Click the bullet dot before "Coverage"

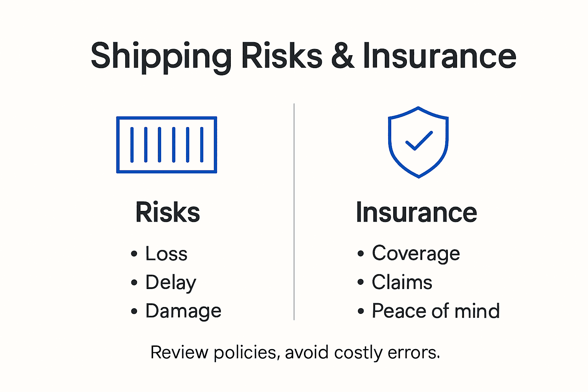click(361, 253)
